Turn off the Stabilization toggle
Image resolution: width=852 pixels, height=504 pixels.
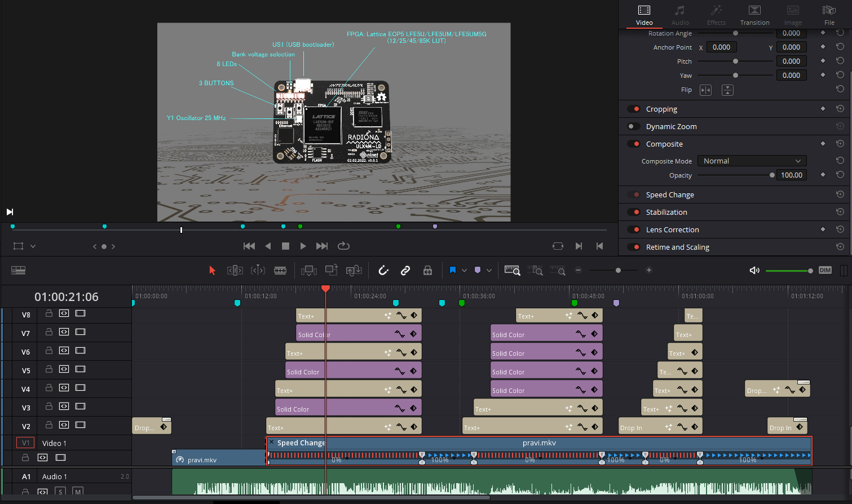click(x=634, y=213)
